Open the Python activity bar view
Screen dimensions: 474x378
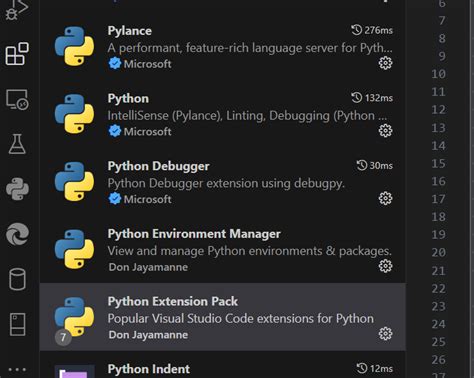tap(17, 189)
